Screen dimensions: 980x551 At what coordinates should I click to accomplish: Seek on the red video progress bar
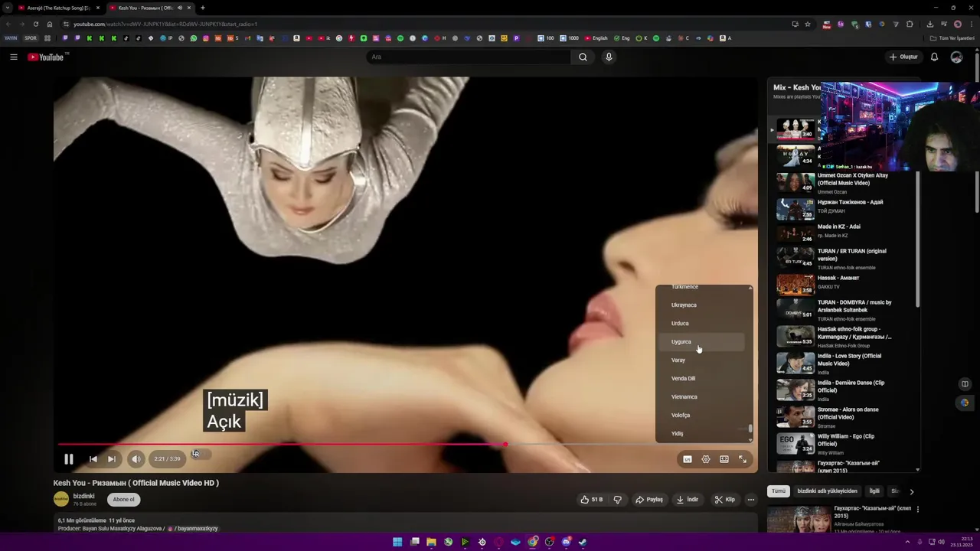coord(406,444)
